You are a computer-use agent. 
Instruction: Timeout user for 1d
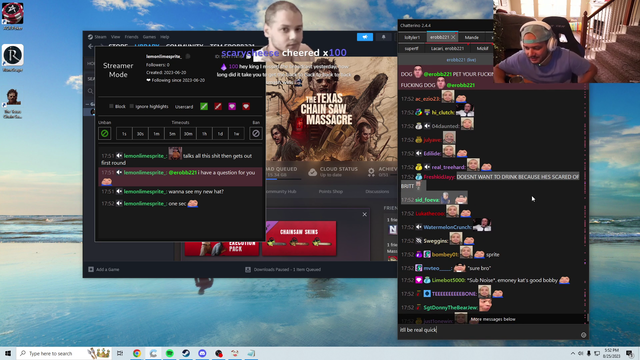pyautogui.click(x=220, y=133)
